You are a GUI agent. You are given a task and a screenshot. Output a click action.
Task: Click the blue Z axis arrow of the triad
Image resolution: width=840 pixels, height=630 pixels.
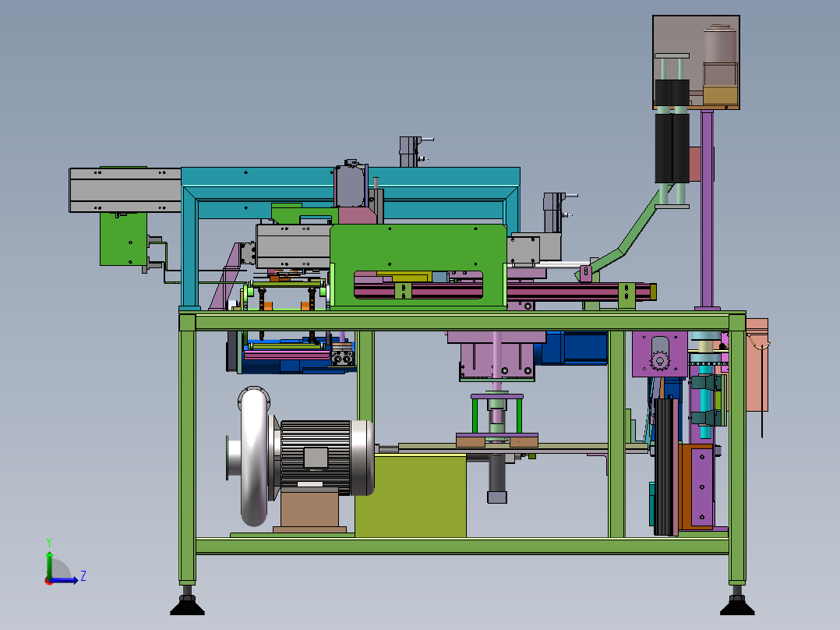coord(65,580)
